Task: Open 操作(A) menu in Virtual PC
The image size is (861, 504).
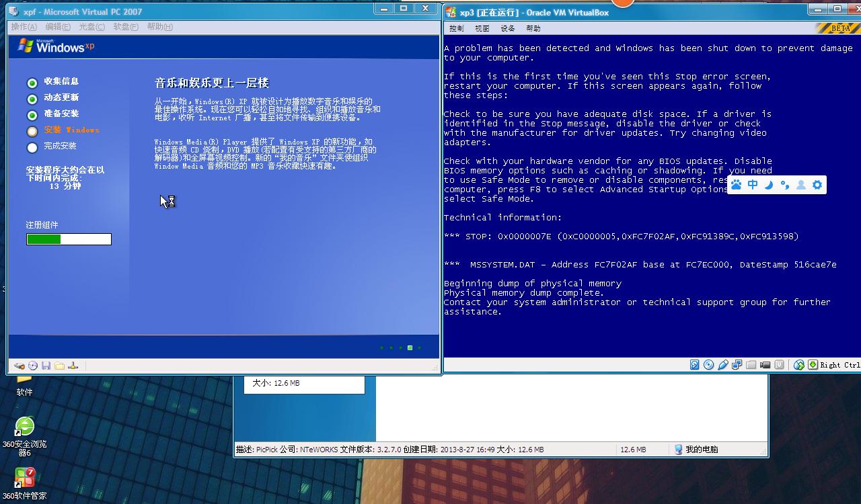Action: (24, 27)
